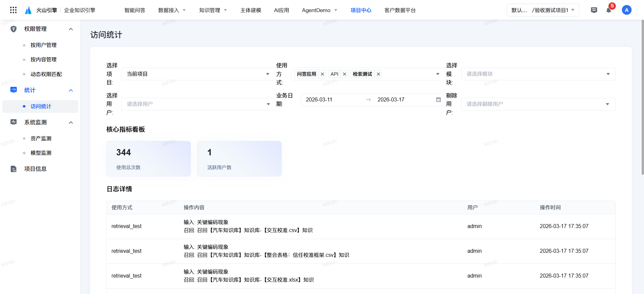Image resolution: width=644 pixels, height=294 pixels.
Task: Open calendar icon in date range field
Action: pyautogui.click(x=438, y=100)
